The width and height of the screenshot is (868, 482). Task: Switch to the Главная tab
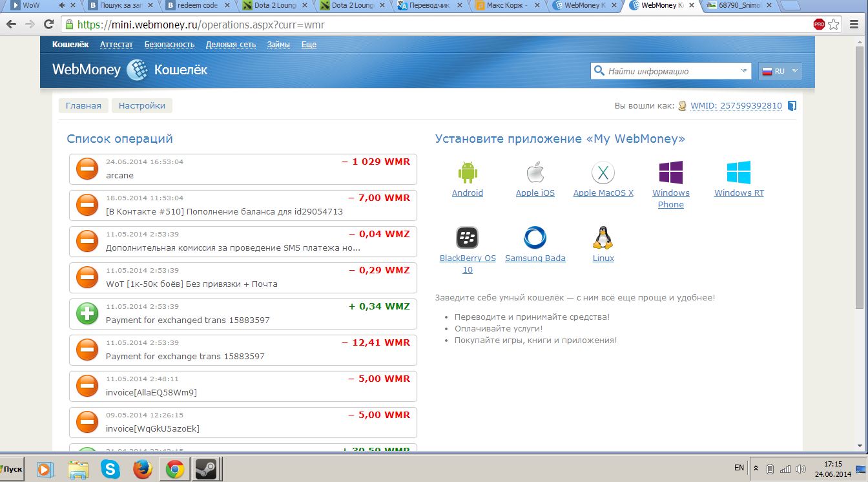click(83, 106)
